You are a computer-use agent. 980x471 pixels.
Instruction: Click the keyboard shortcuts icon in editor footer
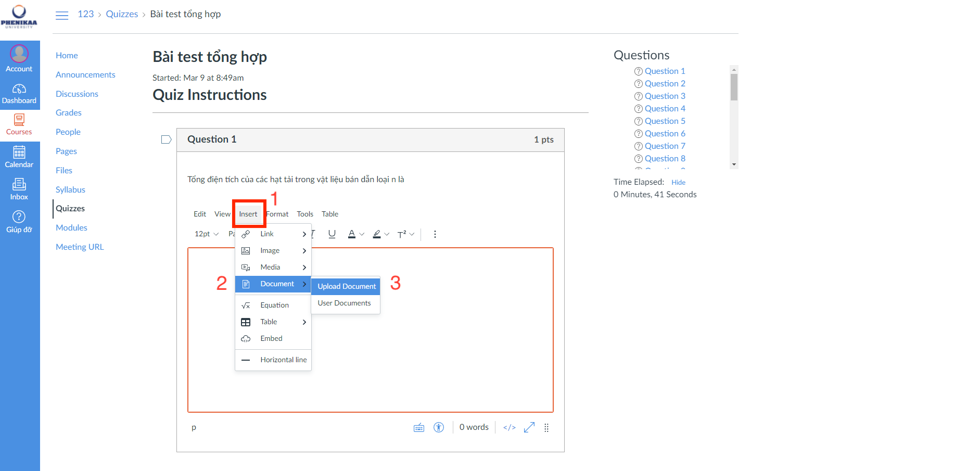pyautogui.click(x=418, y=428)
